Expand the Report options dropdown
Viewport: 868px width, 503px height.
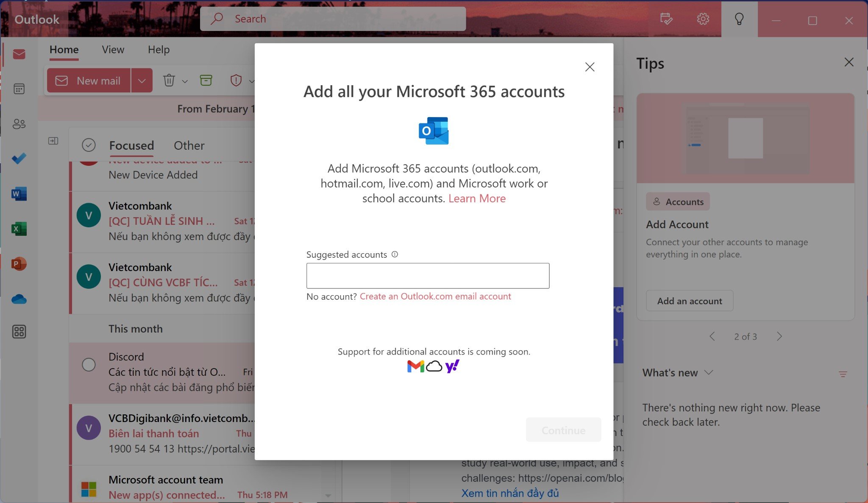pos(251,81)
